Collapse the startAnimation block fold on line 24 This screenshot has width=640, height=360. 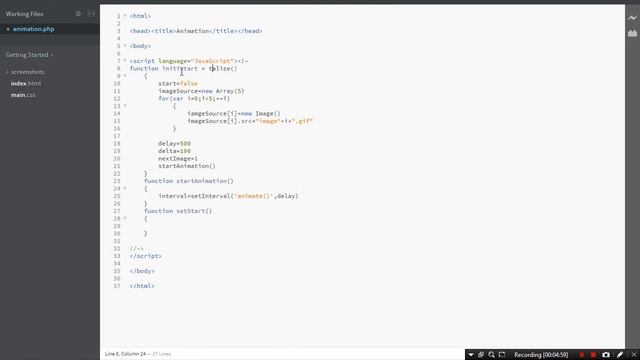pos(125,189)
